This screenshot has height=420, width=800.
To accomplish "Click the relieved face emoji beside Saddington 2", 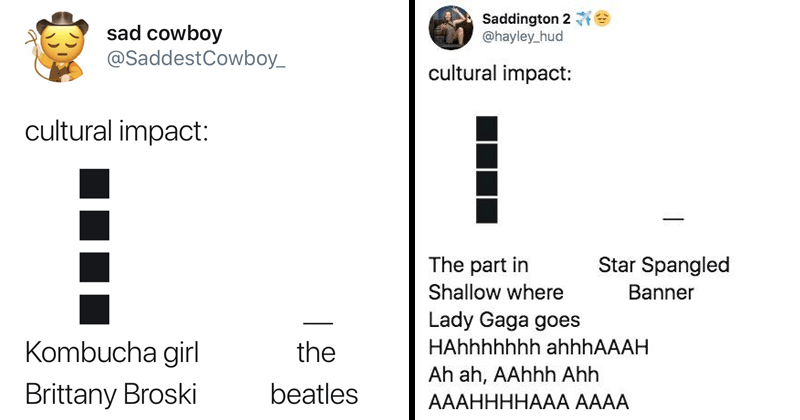I will pyautogui.click(x=601, y=19).
